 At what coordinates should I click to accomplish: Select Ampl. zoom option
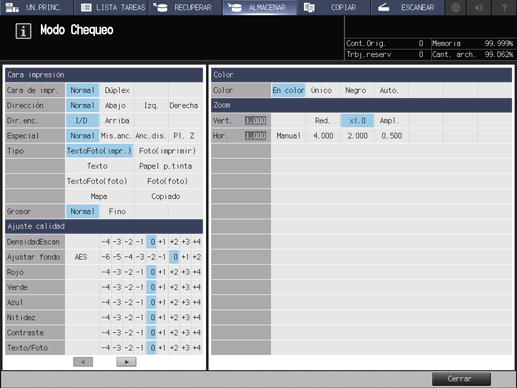coord(391,121)
